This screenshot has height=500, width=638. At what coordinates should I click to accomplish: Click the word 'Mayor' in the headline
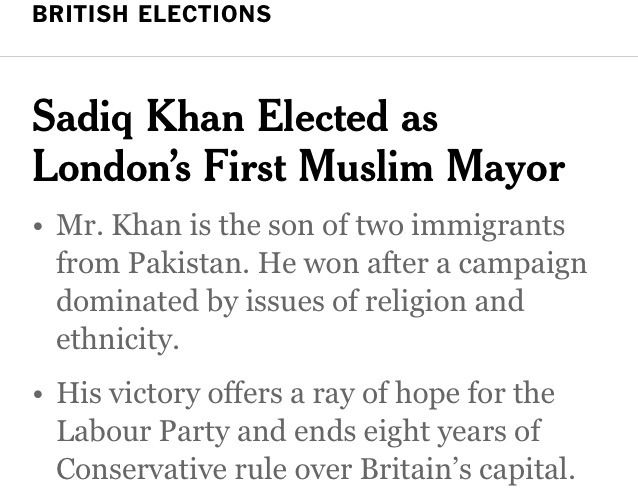pos(506,168)
